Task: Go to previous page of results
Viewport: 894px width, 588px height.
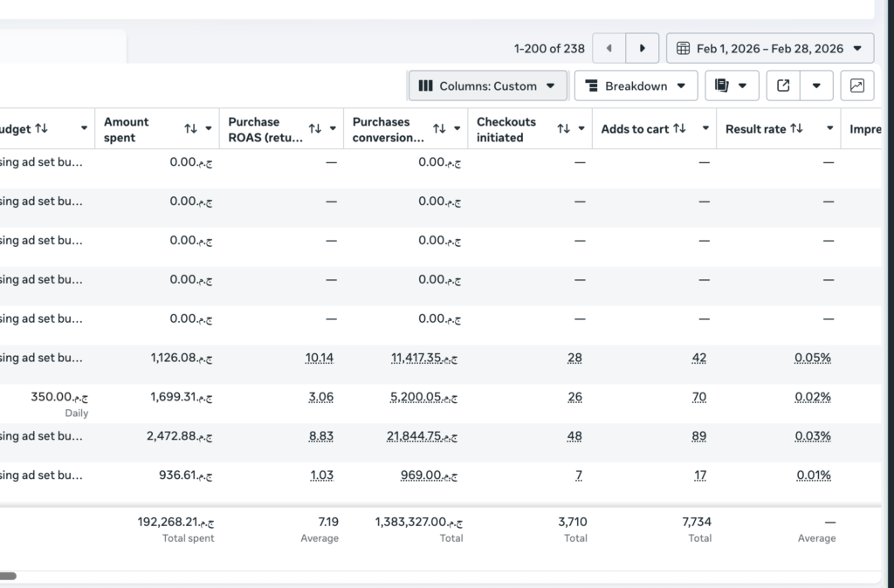Action: coord(609,49)
